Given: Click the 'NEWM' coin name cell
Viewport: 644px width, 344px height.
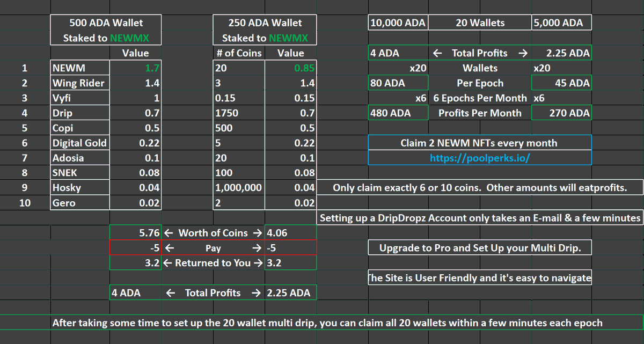Looking at the screenshot, I should [80, 68].
